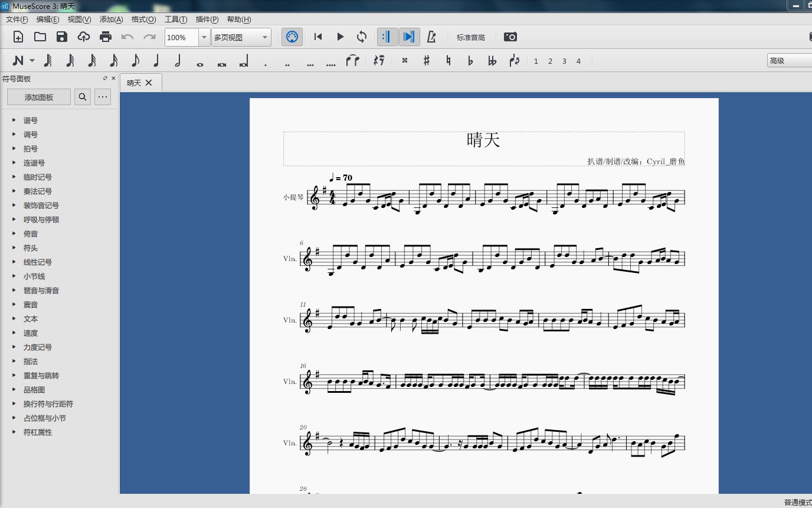Image resolution: width=812 pixels, height=508 pixels.
Task: Open 添加 menu
Action: pyautogui.click(x=111, y=19)
